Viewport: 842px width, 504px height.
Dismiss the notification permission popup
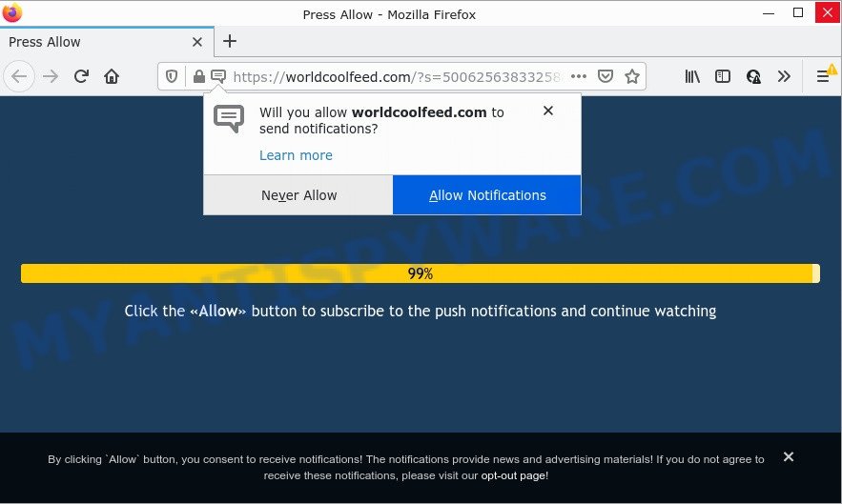(547, 111)
